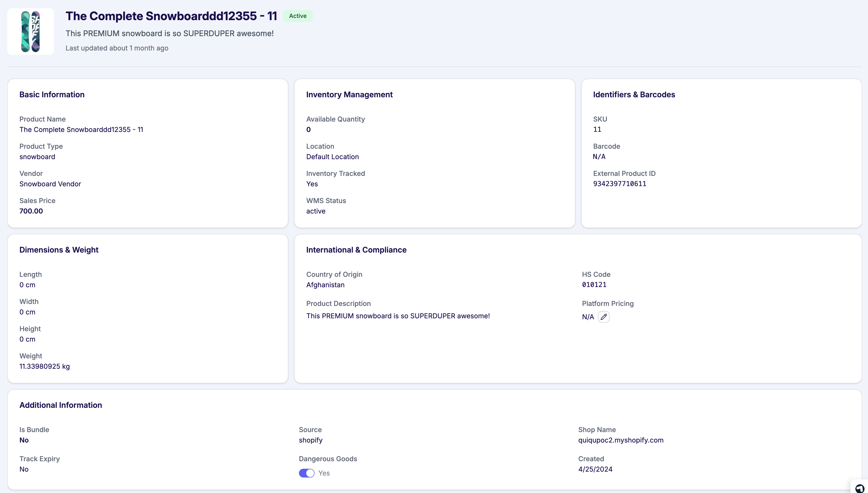Click the SKU value 11
This screenshot has height=493, width=868.
597,129
